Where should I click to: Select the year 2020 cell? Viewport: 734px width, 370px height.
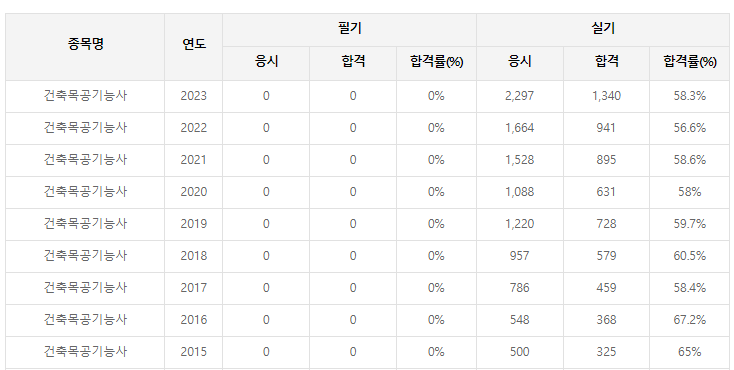point(194,192)
